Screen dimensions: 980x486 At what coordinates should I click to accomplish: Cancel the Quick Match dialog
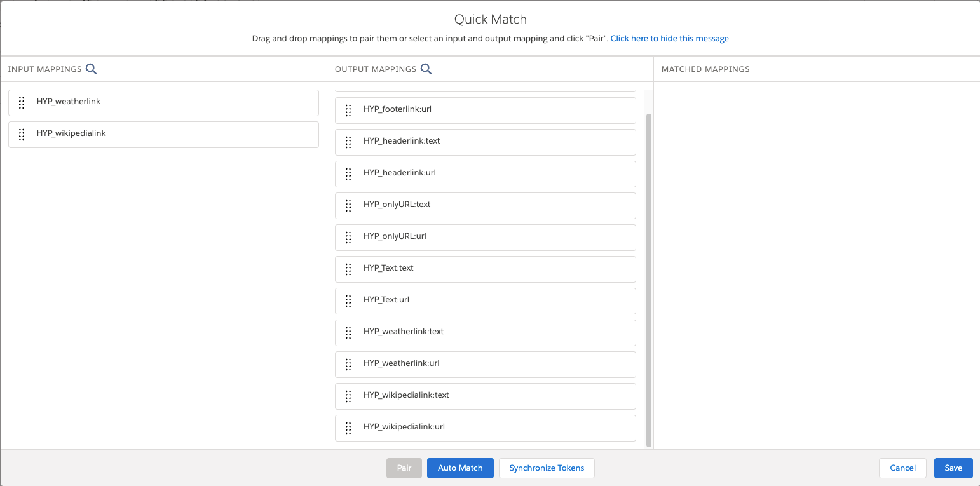902,468
